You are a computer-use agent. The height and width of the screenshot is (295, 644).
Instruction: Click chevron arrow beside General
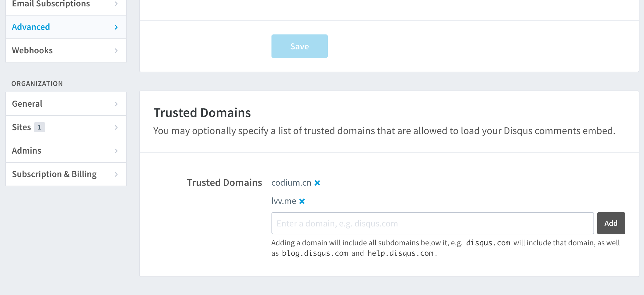tap(116, 104)
